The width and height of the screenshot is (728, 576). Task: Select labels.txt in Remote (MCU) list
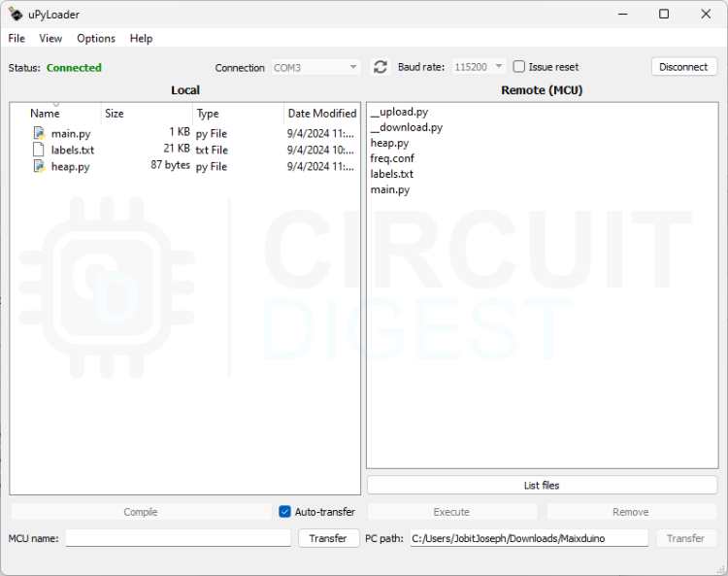pos(392,174)
